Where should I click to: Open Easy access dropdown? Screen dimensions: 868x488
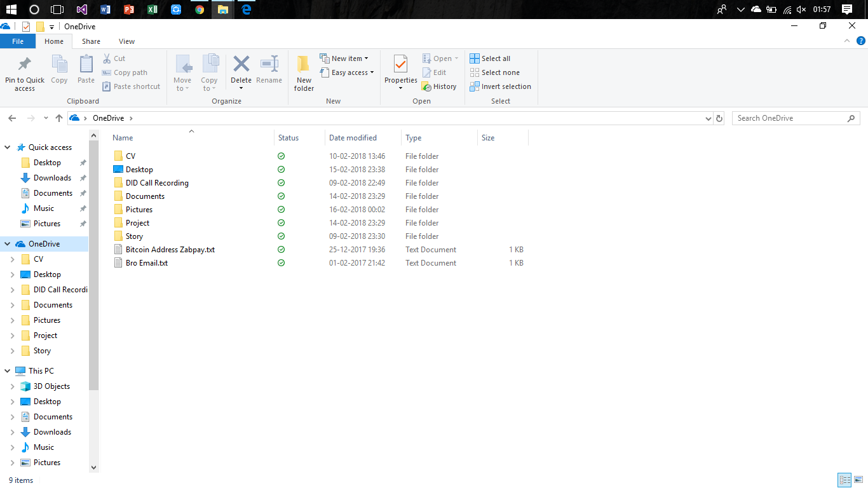point(347,72)
